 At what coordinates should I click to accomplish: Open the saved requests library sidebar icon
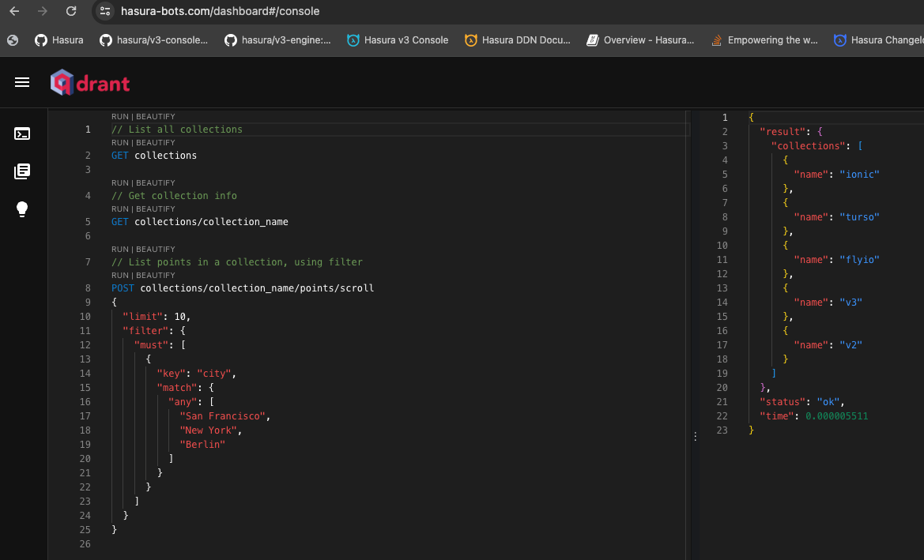pyautogui.click(x=22, y=171)
